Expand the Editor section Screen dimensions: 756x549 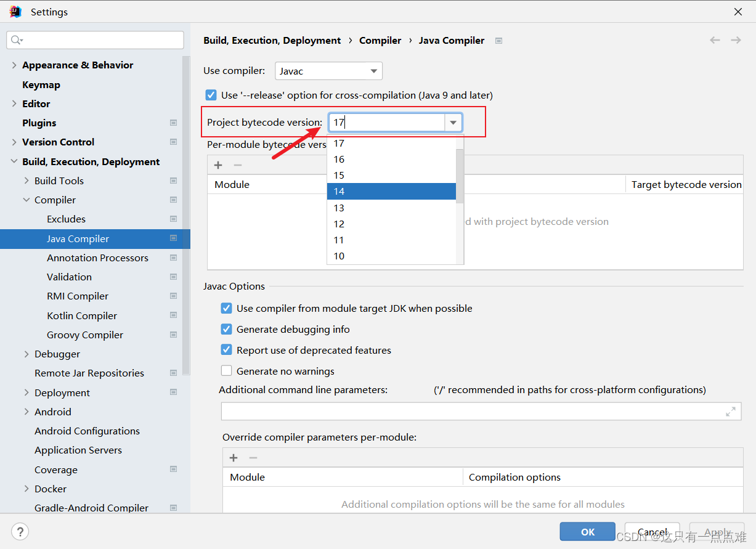tap(14, 104)
